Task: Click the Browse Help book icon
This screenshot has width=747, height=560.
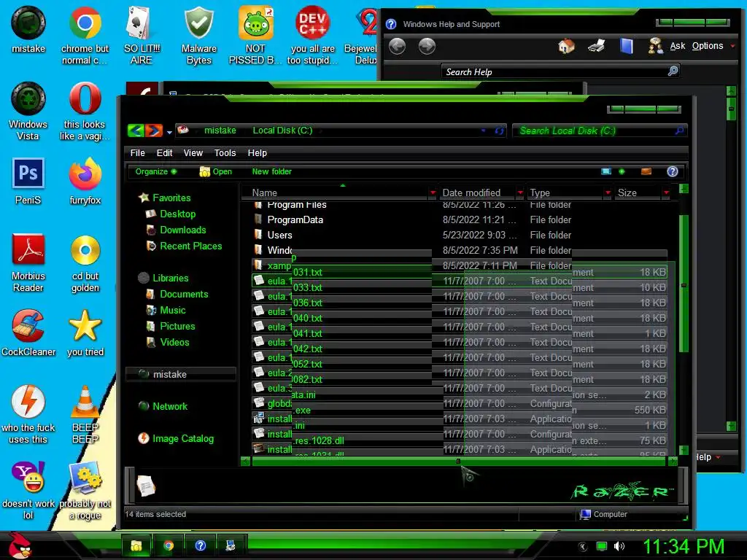Action: tap(627, 46)
